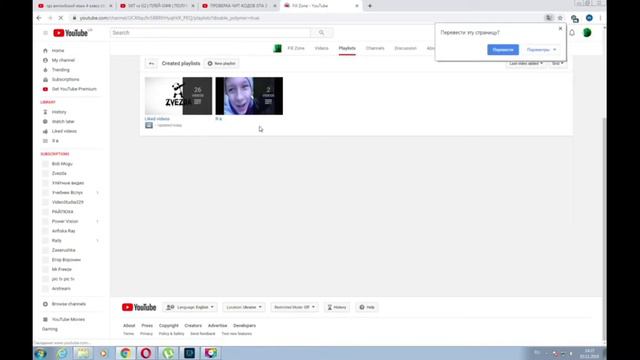Viewport: 640px width, 360px height.
Task: Open the notifications bell
Action: click(x=572, y=33)
